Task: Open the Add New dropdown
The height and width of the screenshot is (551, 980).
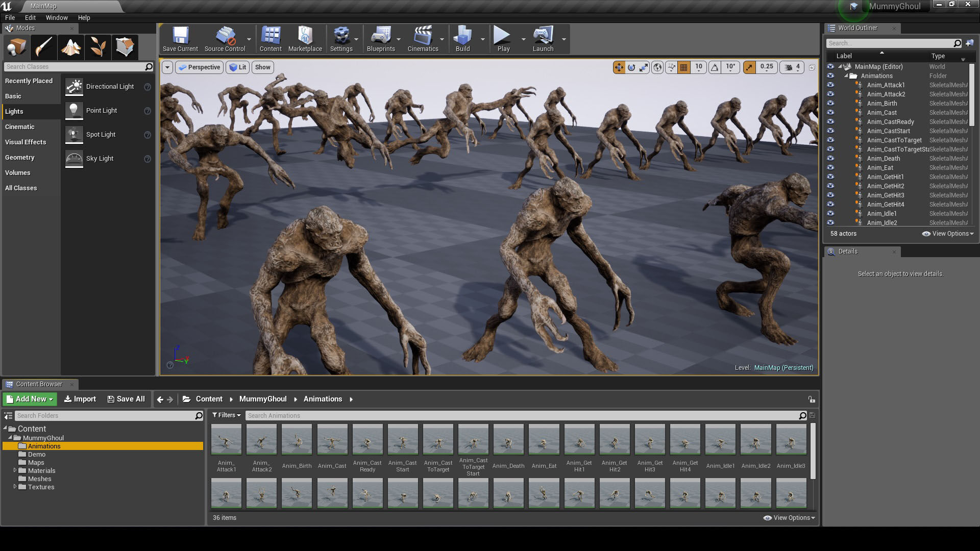Action: pyautogui.click(x=30, y=399)
